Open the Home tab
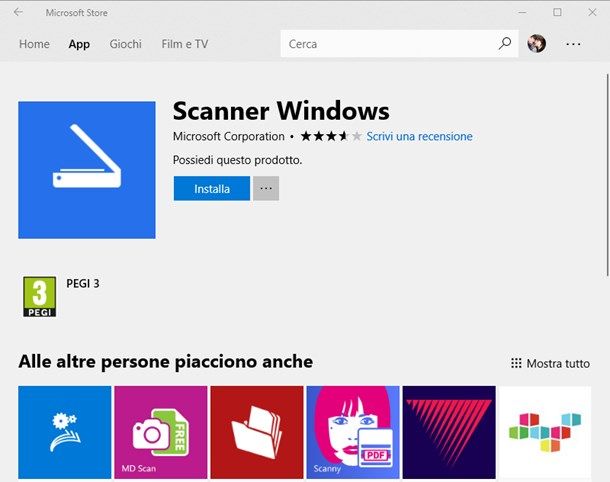The height and width of the screenshot is (482, 610). click(34, 44)
